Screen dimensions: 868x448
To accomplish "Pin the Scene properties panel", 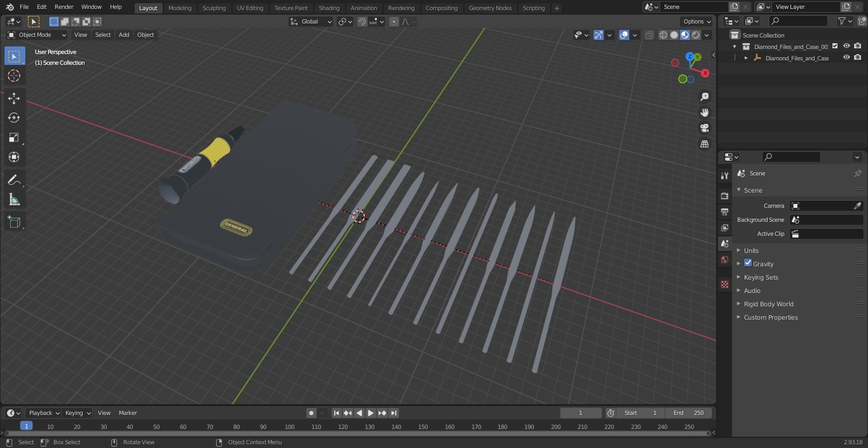I will pyautogui.click(x=857, y=173).
